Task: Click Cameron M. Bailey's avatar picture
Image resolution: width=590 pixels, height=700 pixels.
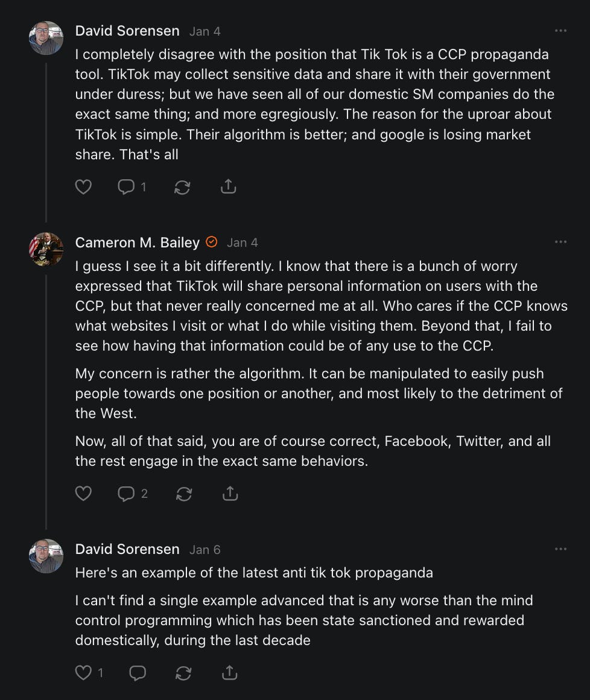Action: coord(46,249)
